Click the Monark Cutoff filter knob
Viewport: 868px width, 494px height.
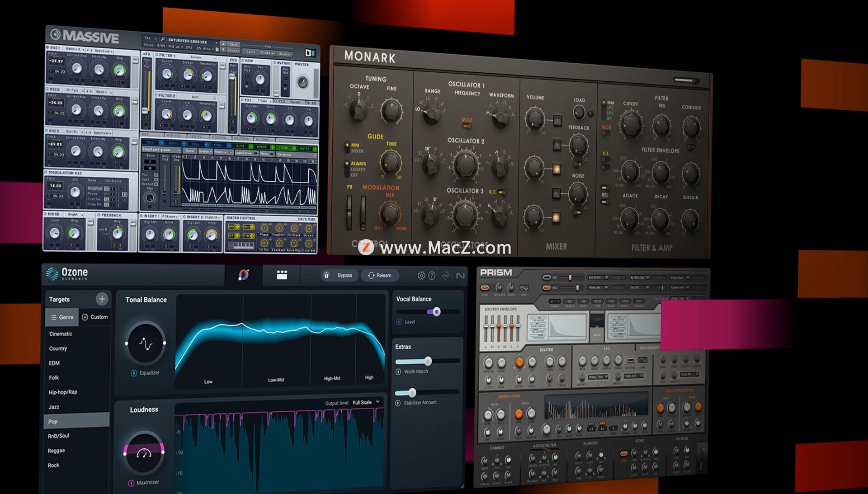[x=631, y=123]
